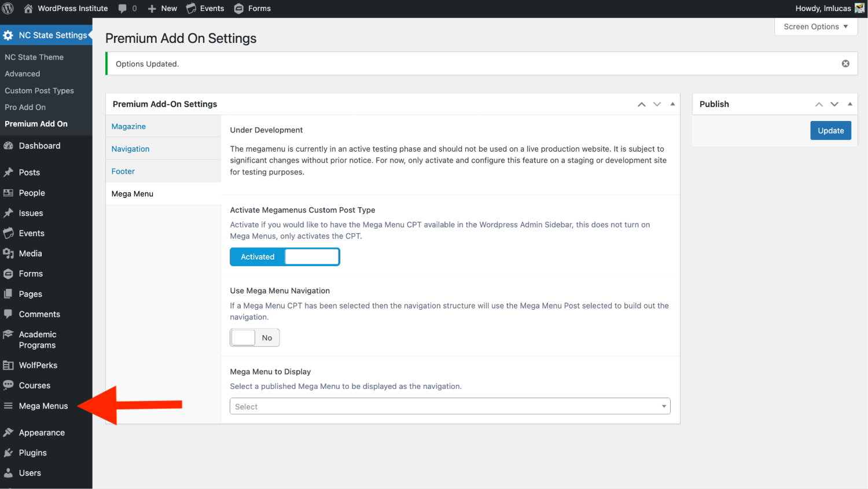Dismiss the Options Updated notice
Screen dimensions: 868x489
845,64
